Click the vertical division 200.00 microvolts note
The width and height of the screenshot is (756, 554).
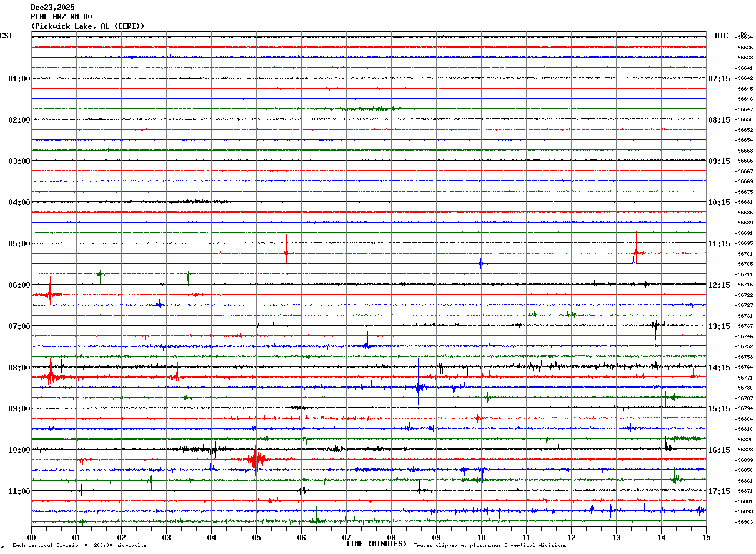pyautogui.click(x=79, y=546)
